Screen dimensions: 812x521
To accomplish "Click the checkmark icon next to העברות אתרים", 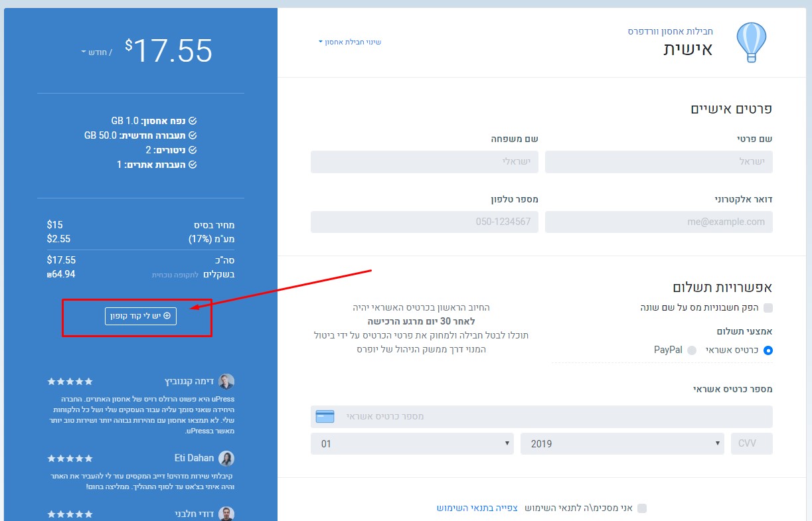I will [193, 165].
